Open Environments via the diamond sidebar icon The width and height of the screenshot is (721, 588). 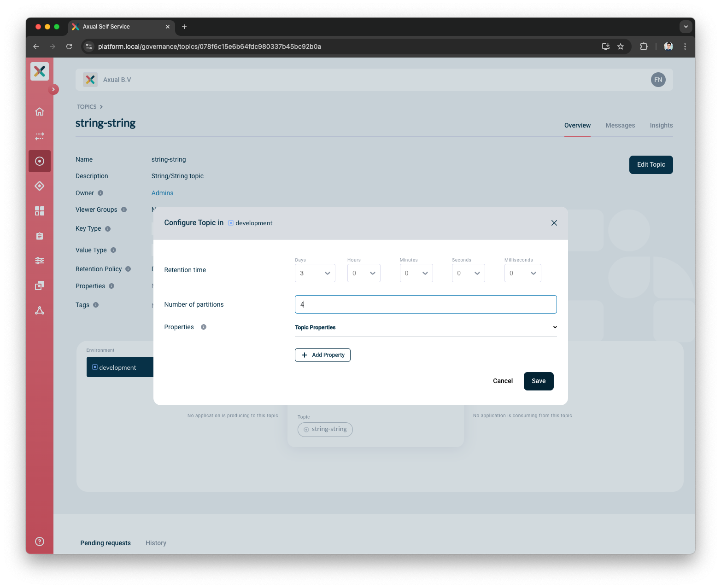point(40,186)
